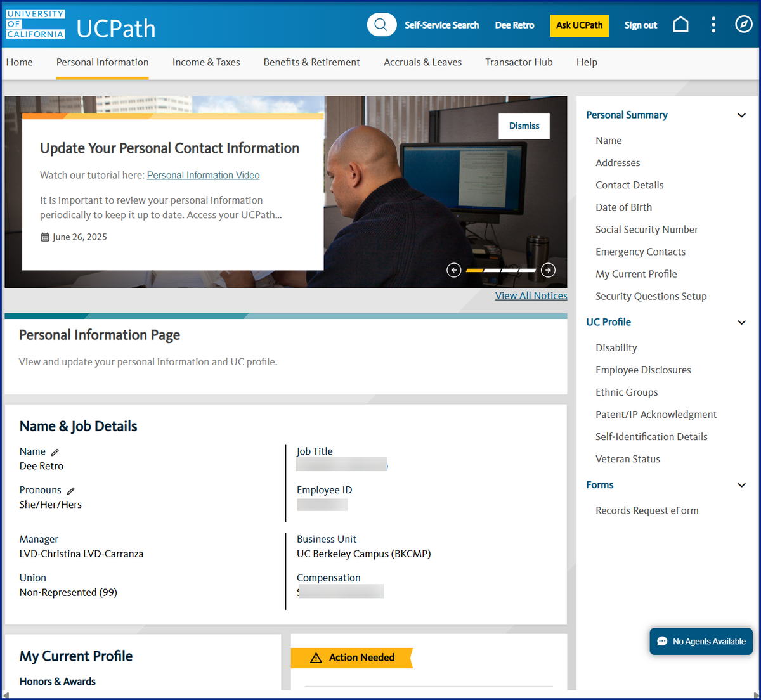Select the second carousel indicator segment
Screen dimensions: 761x700
[x=492, y=271]
